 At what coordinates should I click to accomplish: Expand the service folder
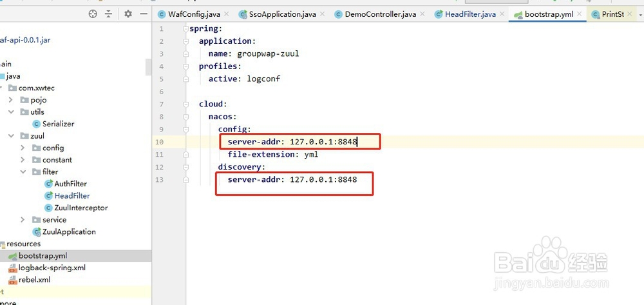tap(23, 219)
